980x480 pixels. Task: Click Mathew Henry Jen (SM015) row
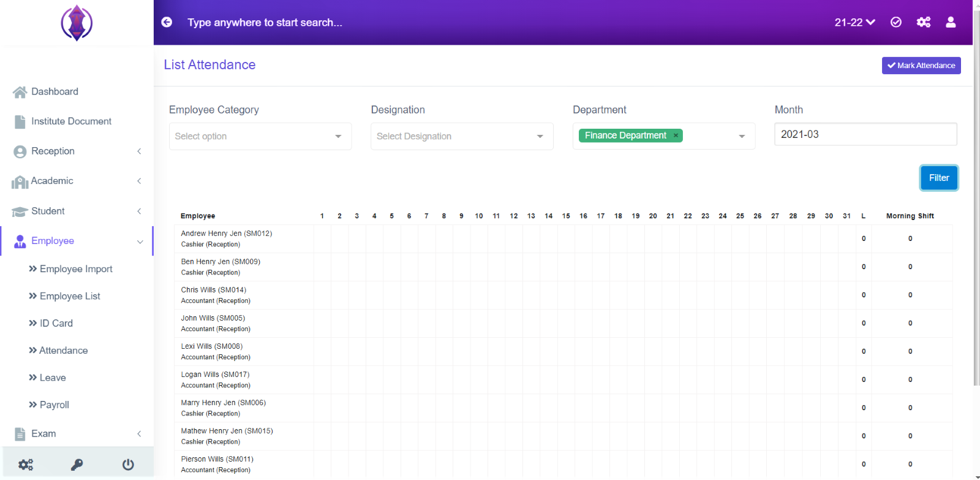click(x=563, y=436)
